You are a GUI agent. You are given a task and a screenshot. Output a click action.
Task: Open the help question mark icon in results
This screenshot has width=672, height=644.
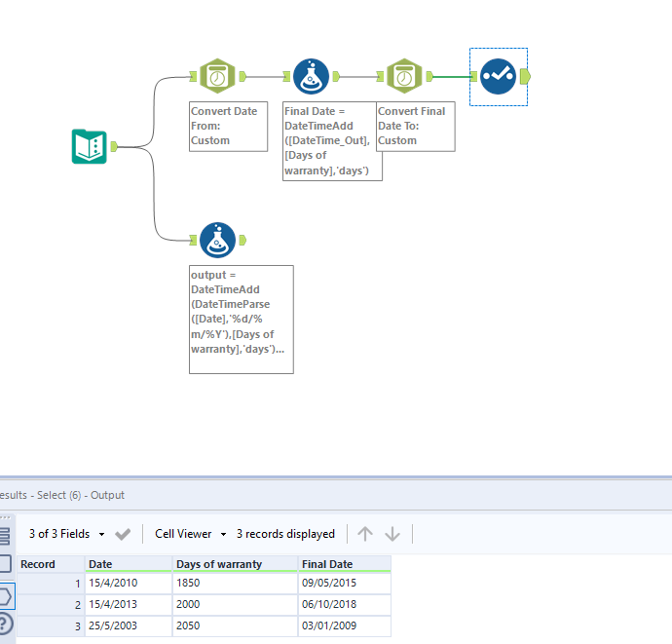pyautogui.click(x=5, y=624)
